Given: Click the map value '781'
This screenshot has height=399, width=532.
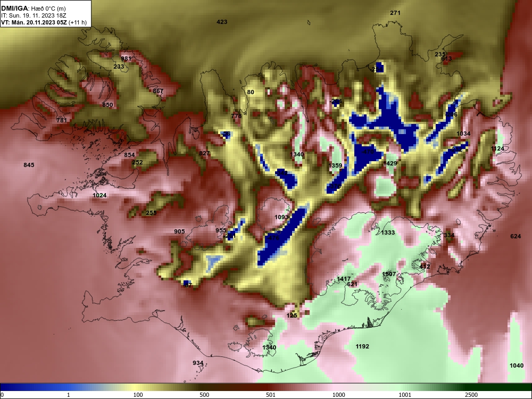Looking at the screenshot, I should pos(62,120).
